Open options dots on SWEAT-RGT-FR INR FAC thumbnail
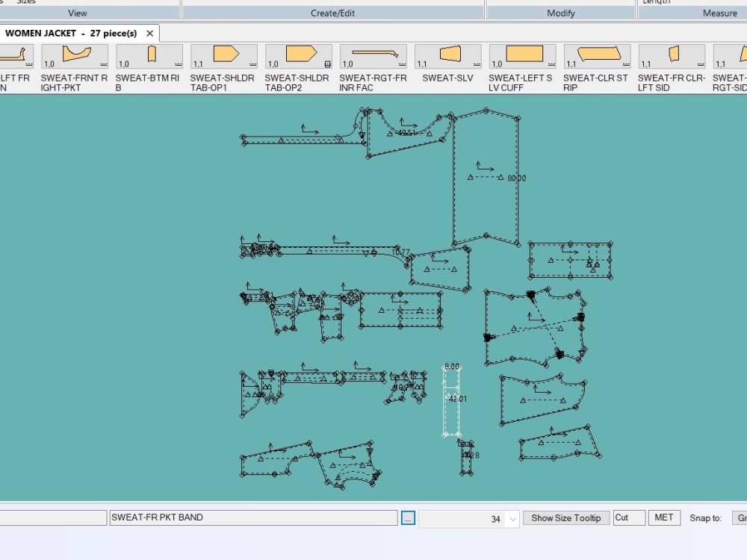Viewport: 747px width, 560px height. 402,63
